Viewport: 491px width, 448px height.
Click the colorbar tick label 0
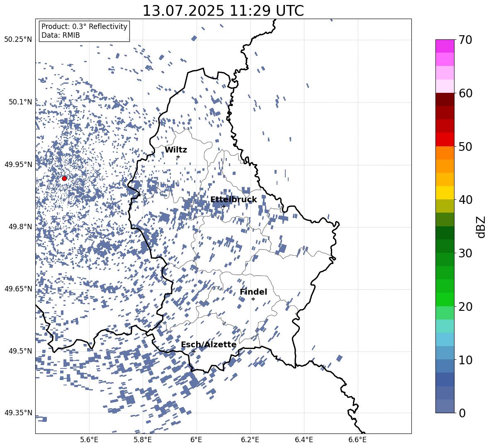coord(462,413)
